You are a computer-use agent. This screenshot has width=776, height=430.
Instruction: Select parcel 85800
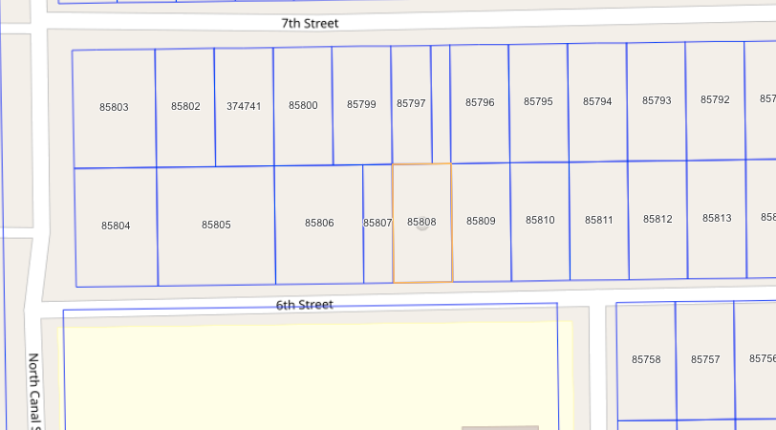coord(303,105)
